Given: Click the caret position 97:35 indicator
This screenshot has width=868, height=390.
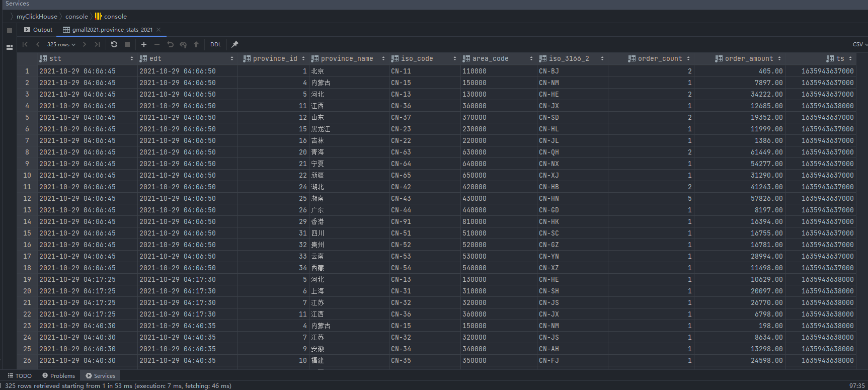Looking at the screenshot, I should (857, 386).
